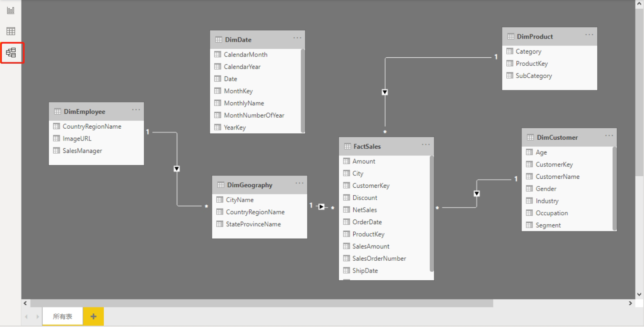Click the DimDate table header icon

(x=218, y=39)
